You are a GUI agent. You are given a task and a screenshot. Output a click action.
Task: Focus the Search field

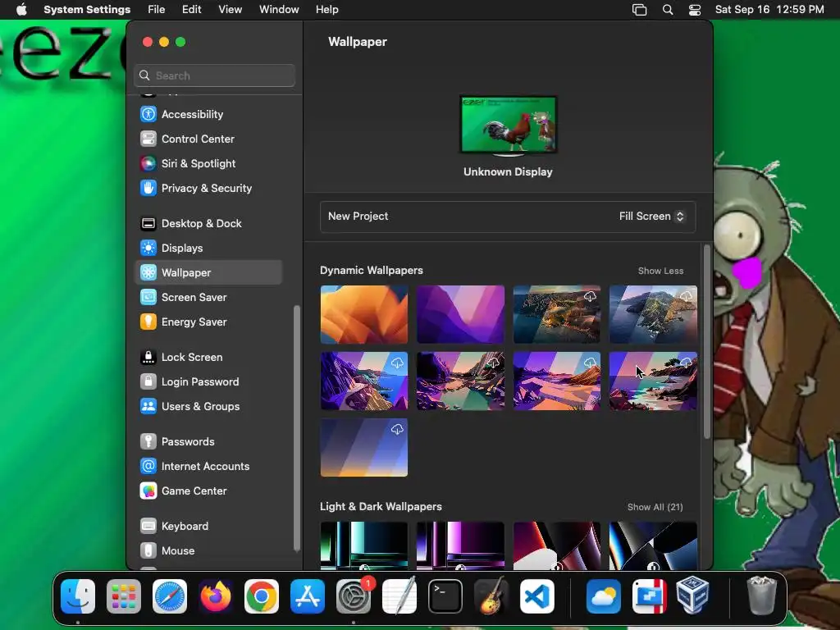coord(214,75)
